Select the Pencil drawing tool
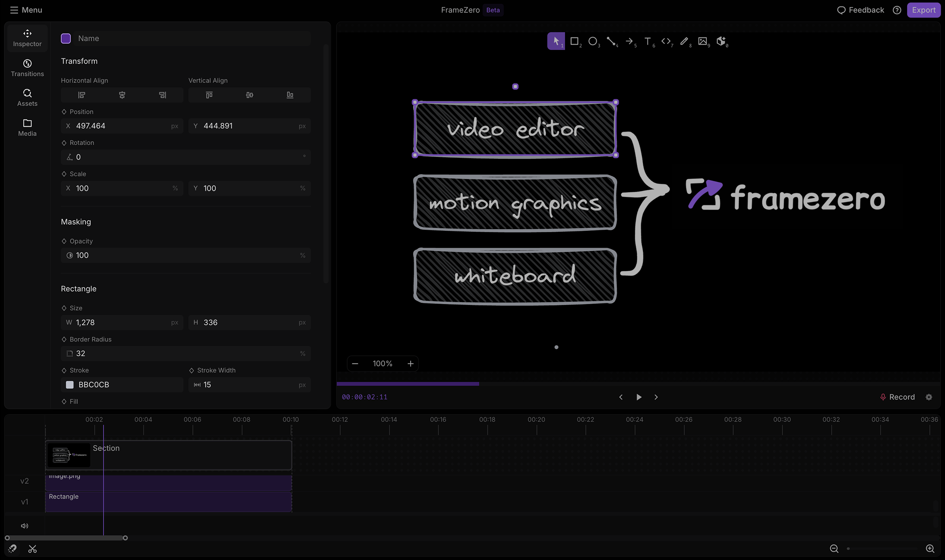The width and height of the screenshot is (945, 560). [x=685, y=41]
